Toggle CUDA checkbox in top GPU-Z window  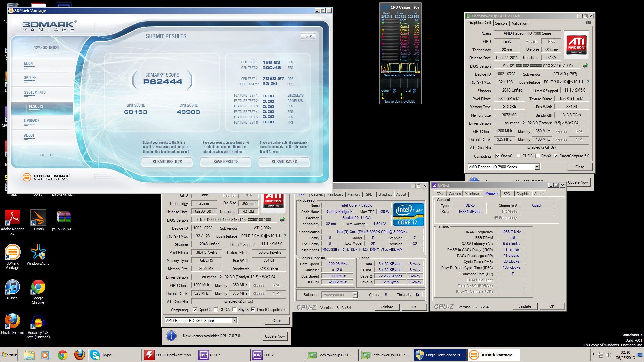pyautogui.click(x=519, y=156)
